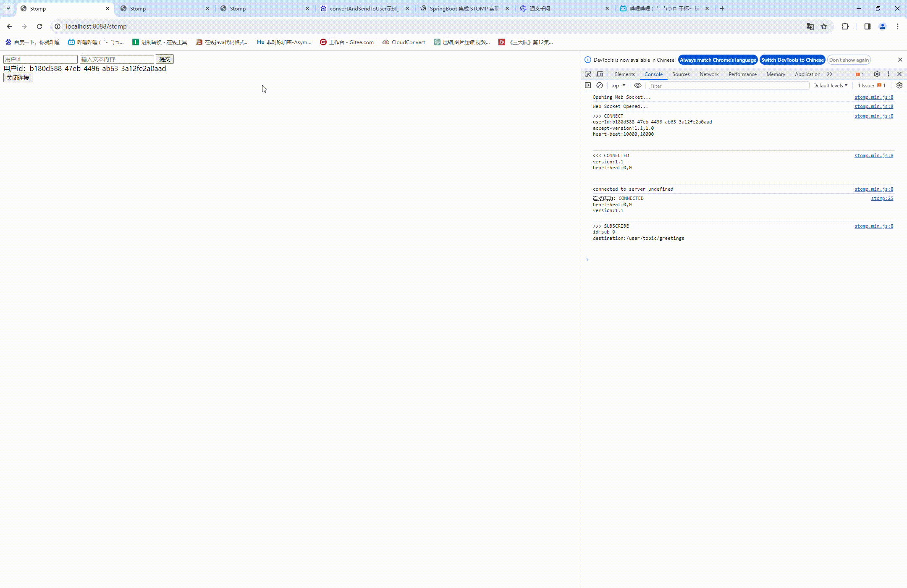Viewport: 907px width, 588px height.
Task: Click the Application panel icon
Action: pyautogui.click(x=807, y=74)
